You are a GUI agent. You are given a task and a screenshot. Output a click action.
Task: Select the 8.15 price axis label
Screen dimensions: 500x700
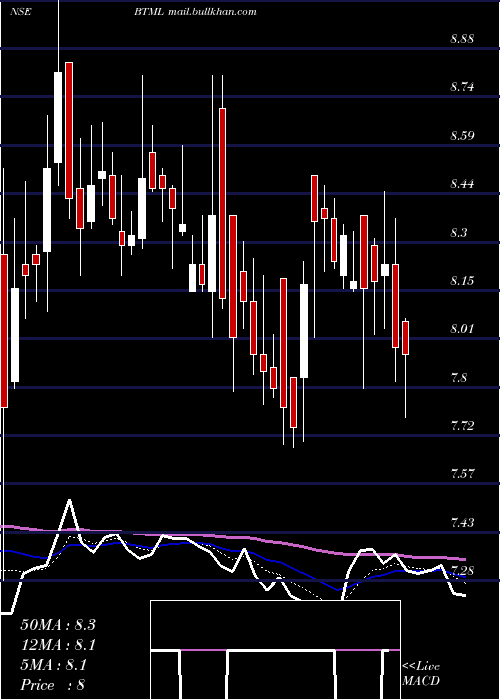pyautogui.click(x=462, y=280)
